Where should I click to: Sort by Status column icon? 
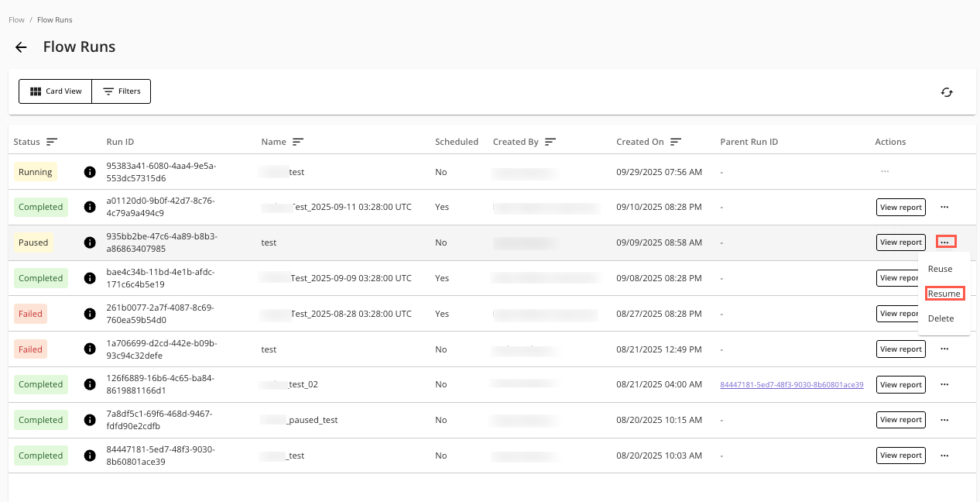(x=52, y=142)
